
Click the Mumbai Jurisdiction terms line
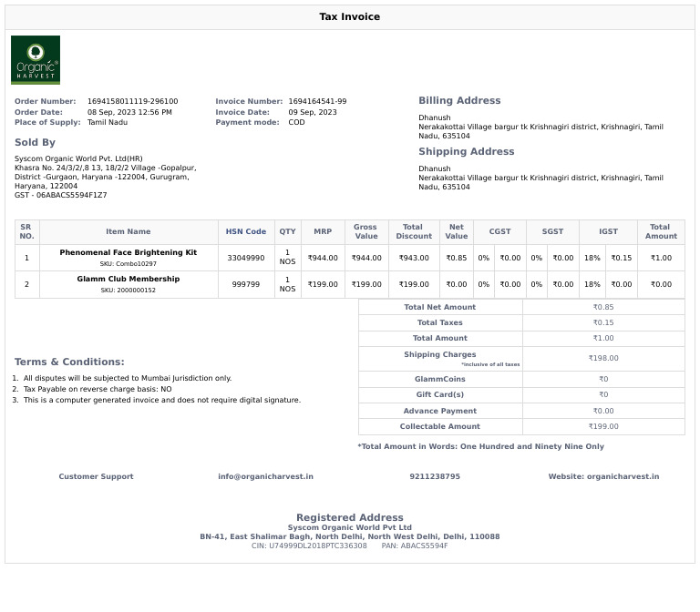pos(128,378)
